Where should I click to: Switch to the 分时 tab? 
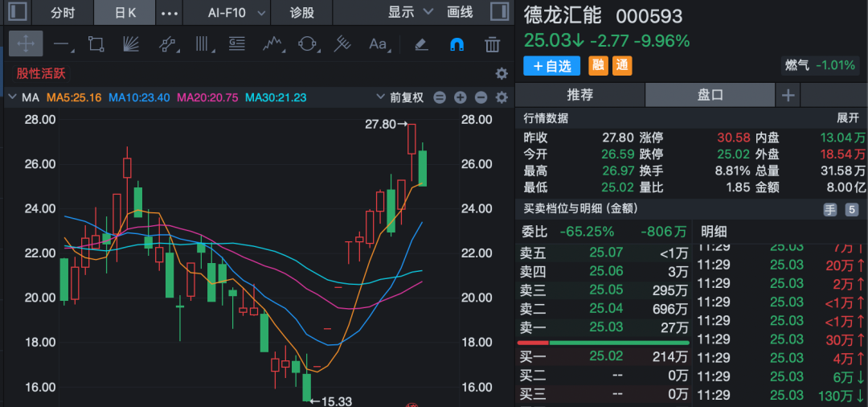(x=63, y=13)
